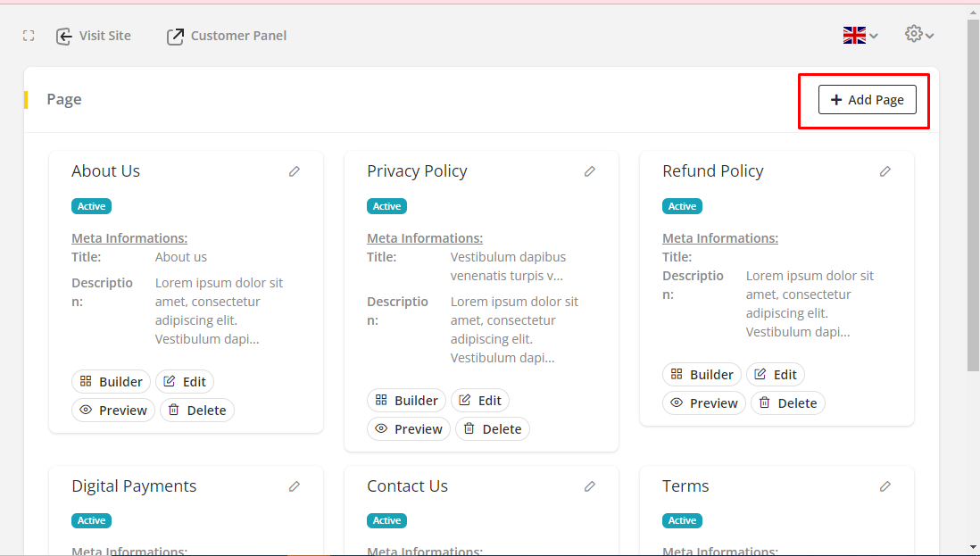Expand the settings gear menu
This screenshot has height=556, width=980.
point(919,35)
